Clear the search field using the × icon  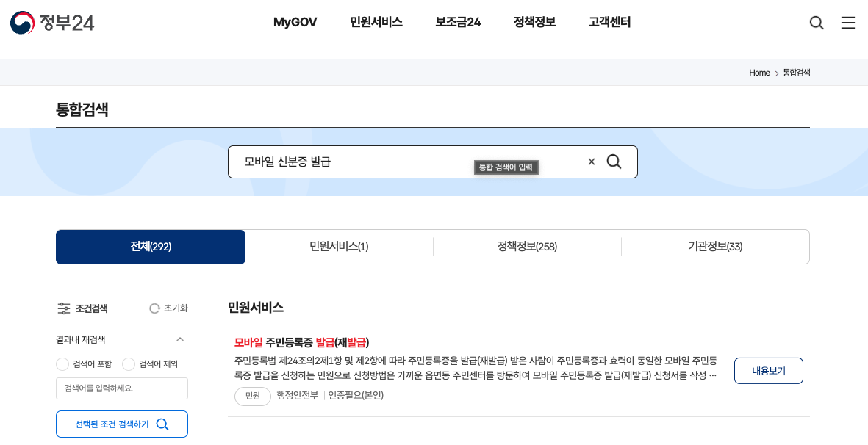tap(591, 162)
